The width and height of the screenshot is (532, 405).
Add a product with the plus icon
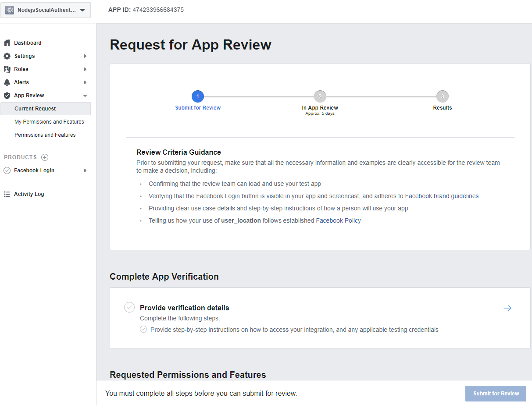click(x=45, y=157)
